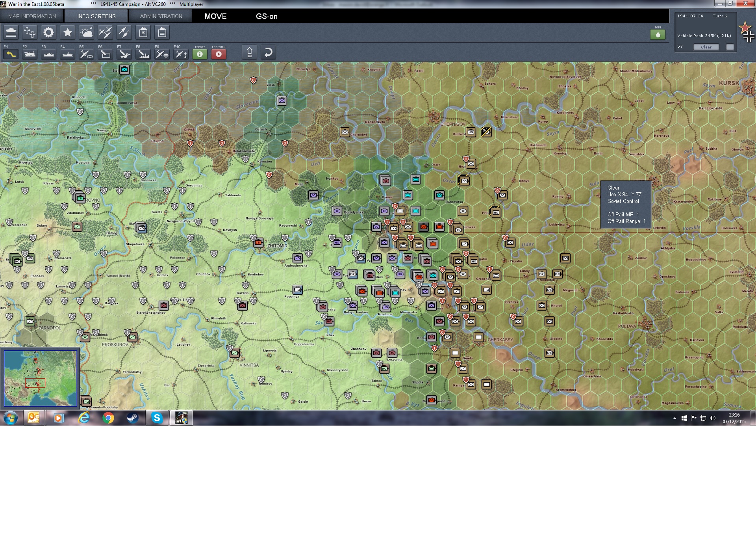Viewport: 756px width, 545px height.
Task: Open the weather sun-and-cloud icon
Action: [x=87, y=32]
